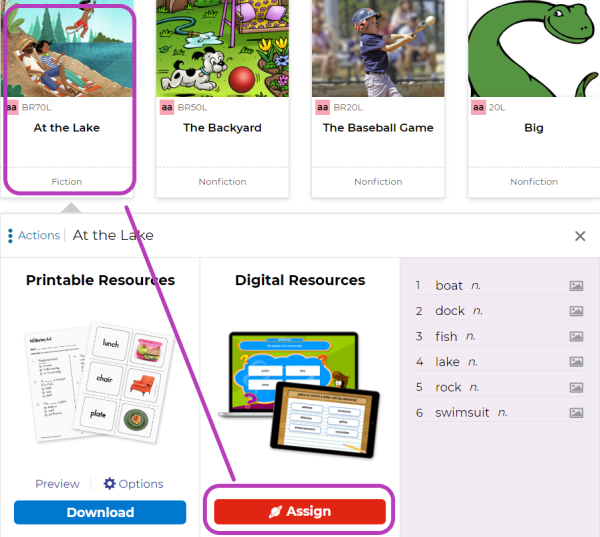Open image for the word dock
600x537 pixels.
coord(576,311)
